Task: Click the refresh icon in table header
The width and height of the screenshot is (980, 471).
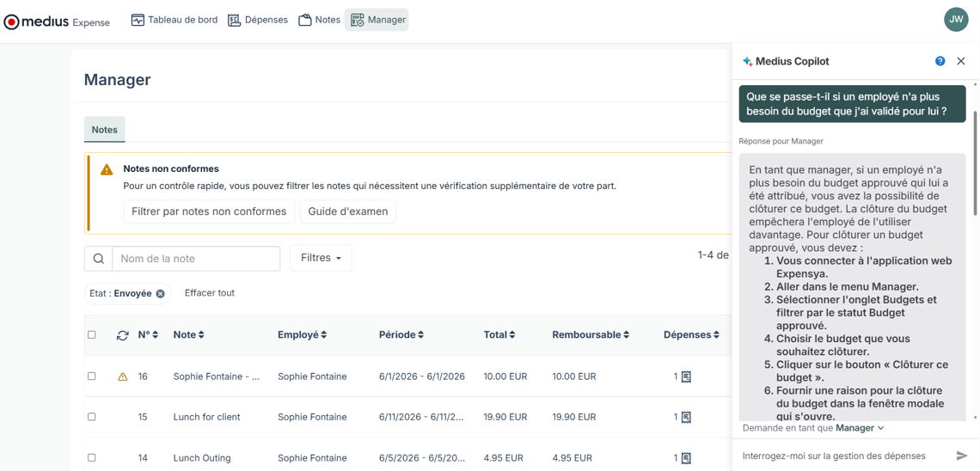Action: click(x=122, y=335)
